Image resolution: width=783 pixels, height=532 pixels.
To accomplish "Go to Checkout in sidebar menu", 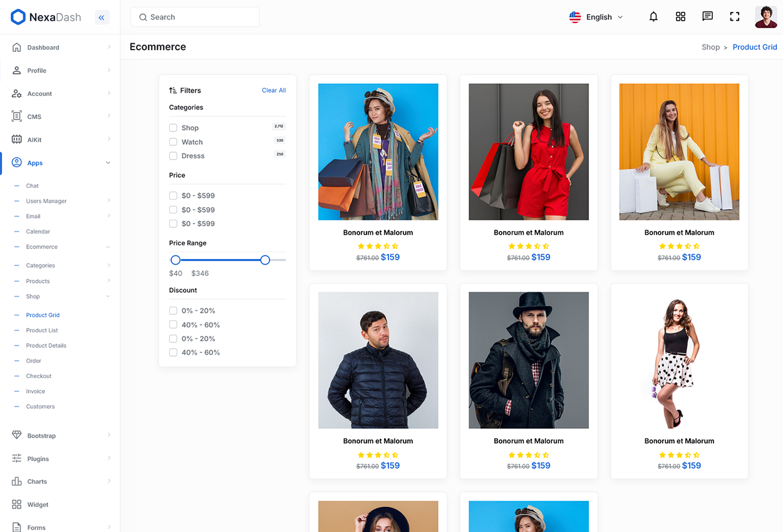I will (x=39, y=376).
